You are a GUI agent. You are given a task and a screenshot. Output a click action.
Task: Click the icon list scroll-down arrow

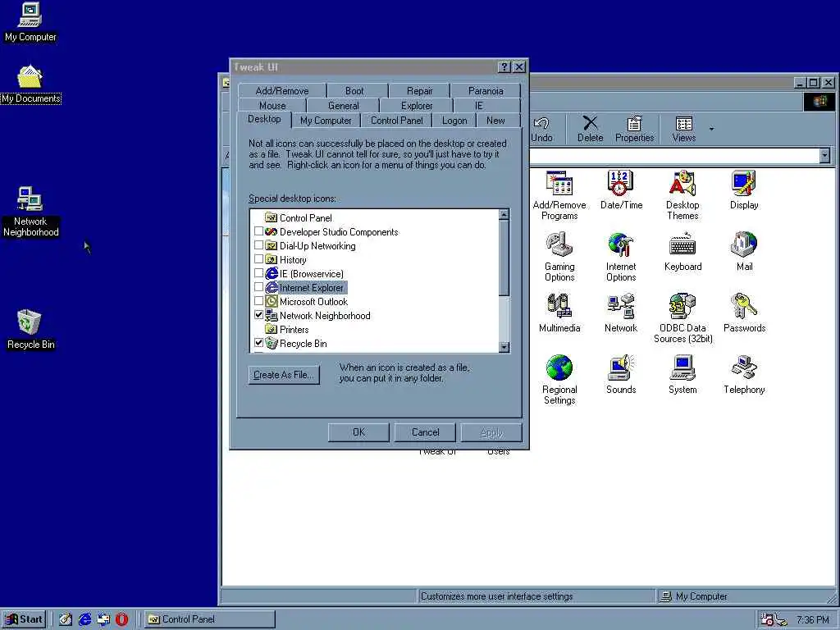point(504,347)
